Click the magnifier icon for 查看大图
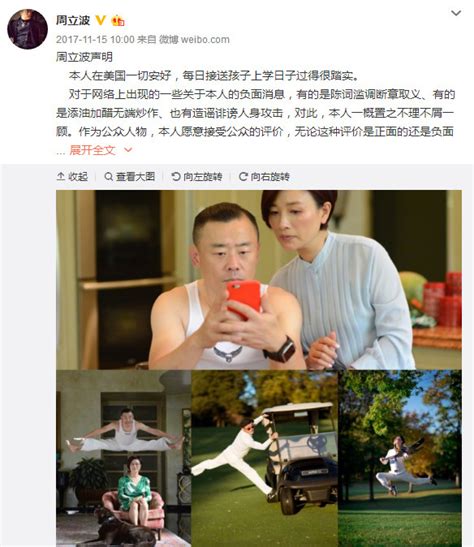Screen dimensions: 474x547 coord(108,177)
